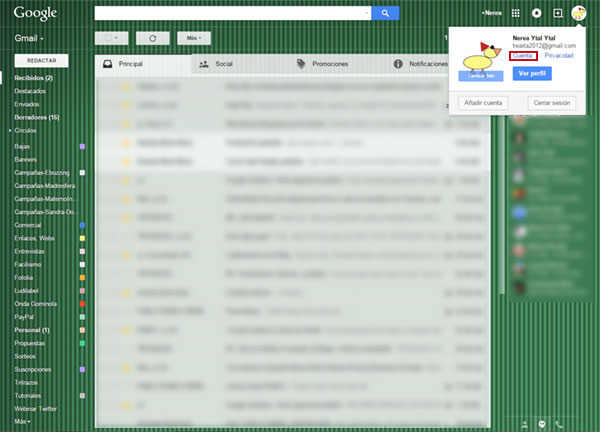Click the blue swatch beside Comercial
This screenshot has height=432, width=600.
pyautogui.click(x=82, y=225)
